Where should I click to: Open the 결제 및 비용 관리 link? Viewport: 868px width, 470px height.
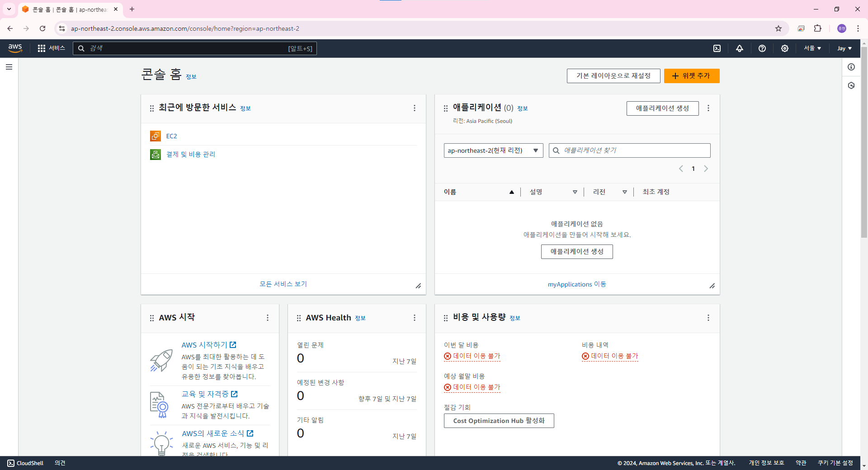pos(190,155)
